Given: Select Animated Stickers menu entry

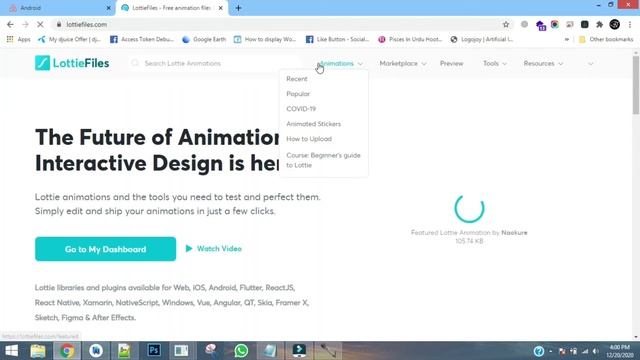Looking at the screenshot, I should point(313,124).
